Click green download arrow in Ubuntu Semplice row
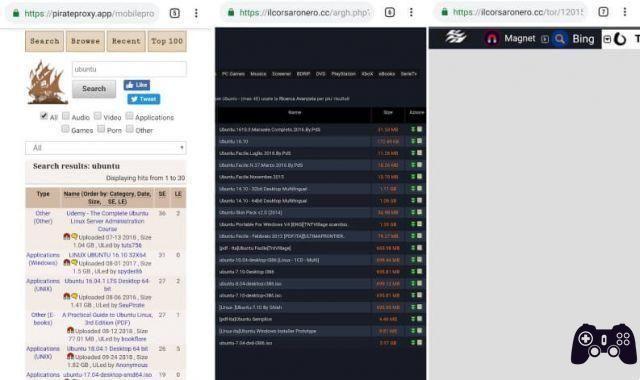Image resolution: width=640 pixels, height=380 pixels. pos(413,319)
